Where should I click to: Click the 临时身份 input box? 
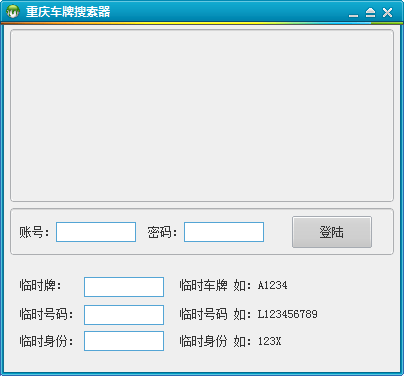pos(124,341)
